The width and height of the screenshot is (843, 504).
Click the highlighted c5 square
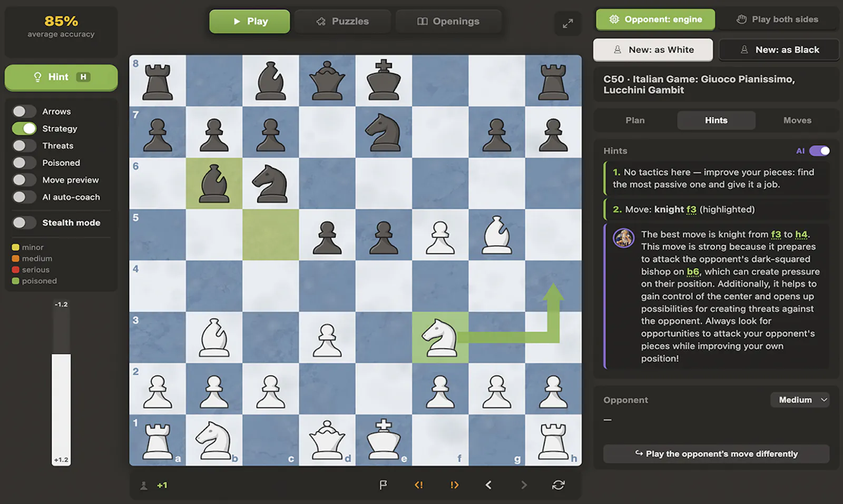click(271, 234)
